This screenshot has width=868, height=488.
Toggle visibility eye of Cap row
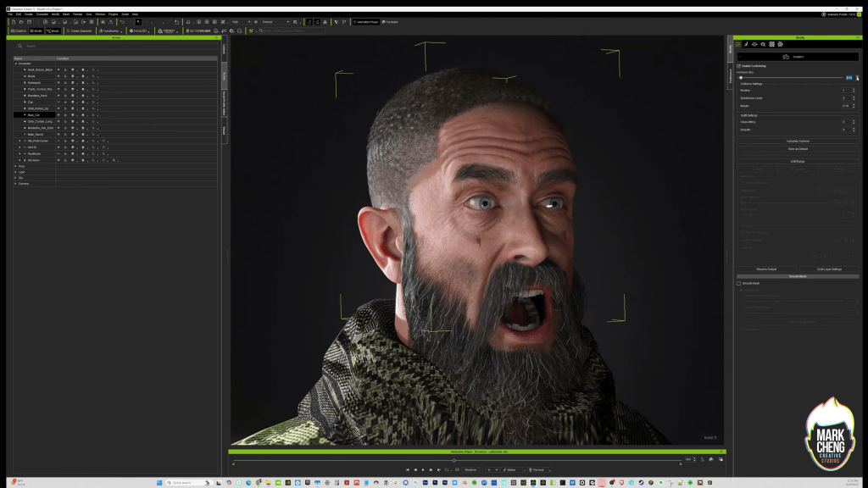58,102
